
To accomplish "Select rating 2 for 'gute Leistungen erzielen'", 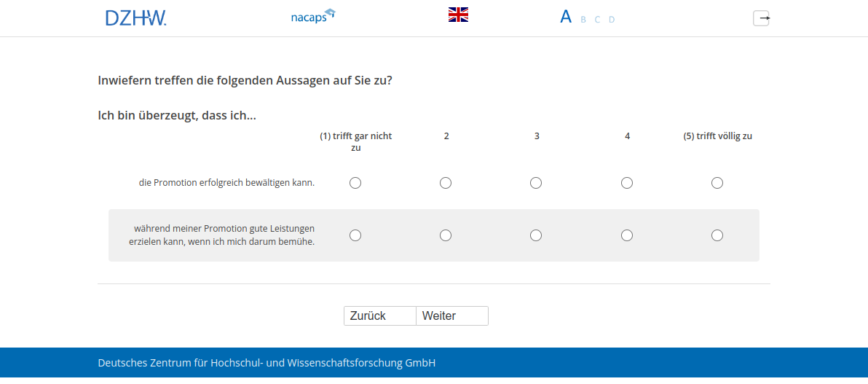I will click(446, 235).
